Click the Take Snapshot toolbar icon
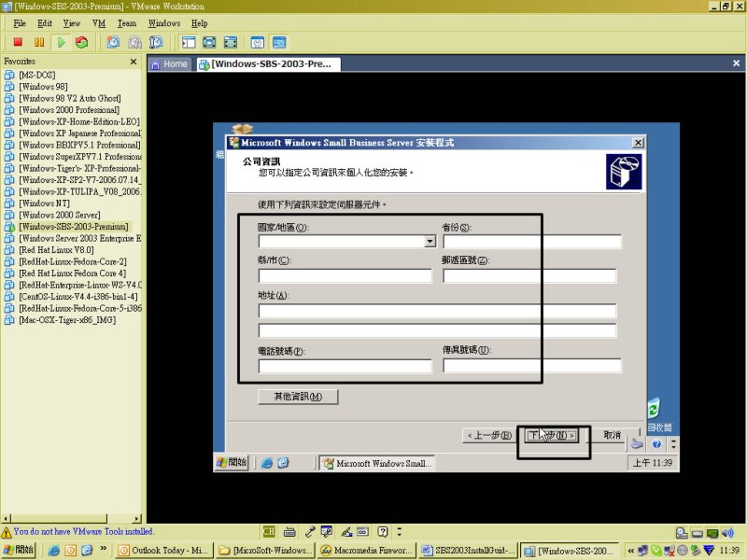The width and height of the screenshot is (747, 560). pos(113,42)
